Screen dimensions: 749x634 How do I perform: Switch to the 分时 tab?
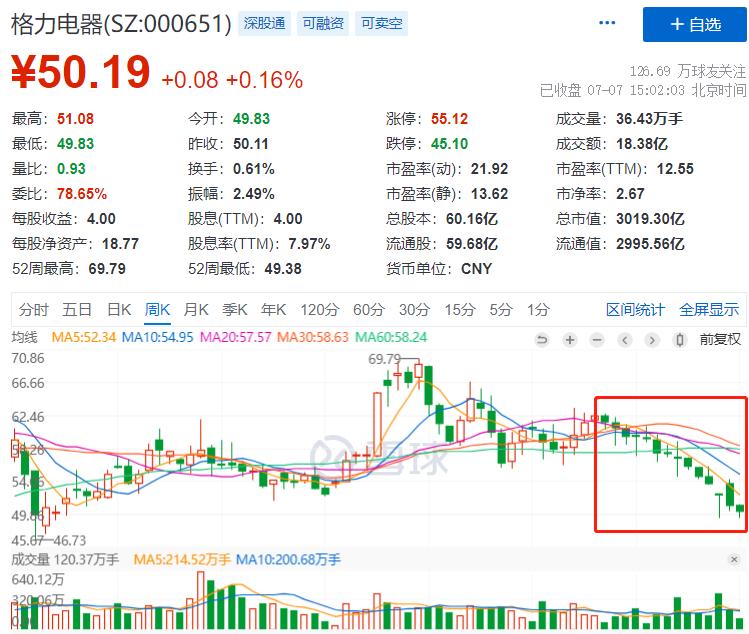(33, 310)
